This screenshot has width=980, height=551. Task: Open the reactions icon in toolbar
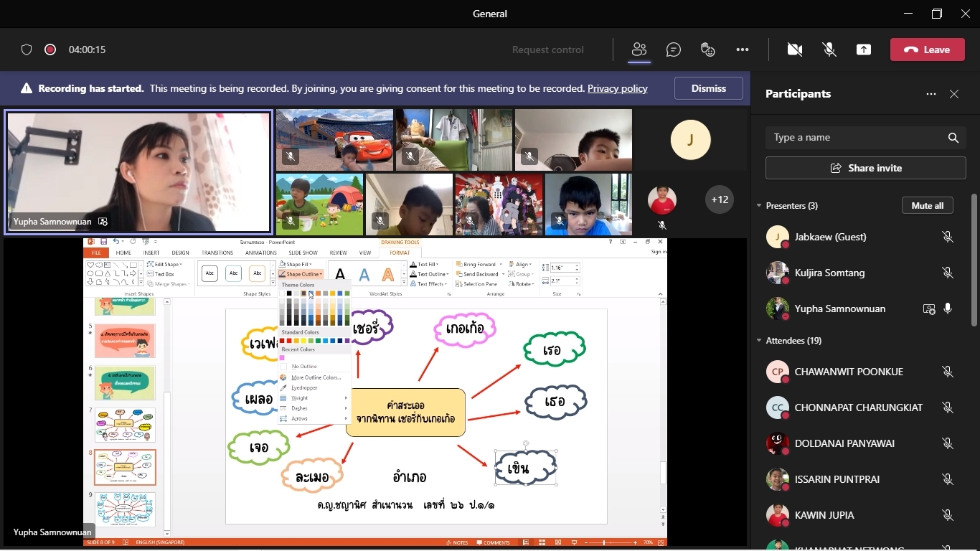tap(708, 50)
